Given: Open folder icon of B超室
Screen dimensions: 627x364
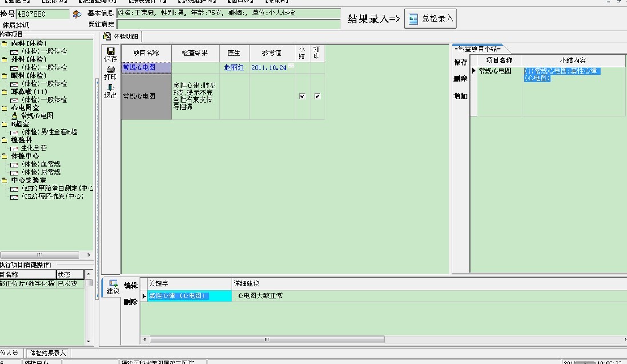Looking at the screenshot, I should click(x=5, y=124).
